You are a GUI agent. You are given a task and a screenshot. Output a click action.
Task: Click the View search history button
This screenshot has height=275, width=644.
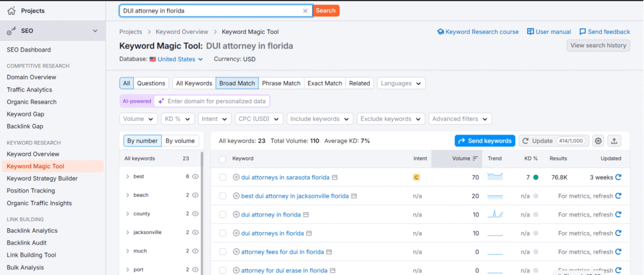(598, 45)
